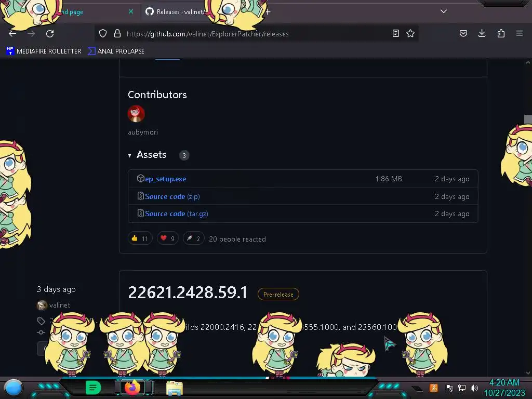532x399 pixels.
Task: Select the 20 people reacted text
Action: click(237, 239)
